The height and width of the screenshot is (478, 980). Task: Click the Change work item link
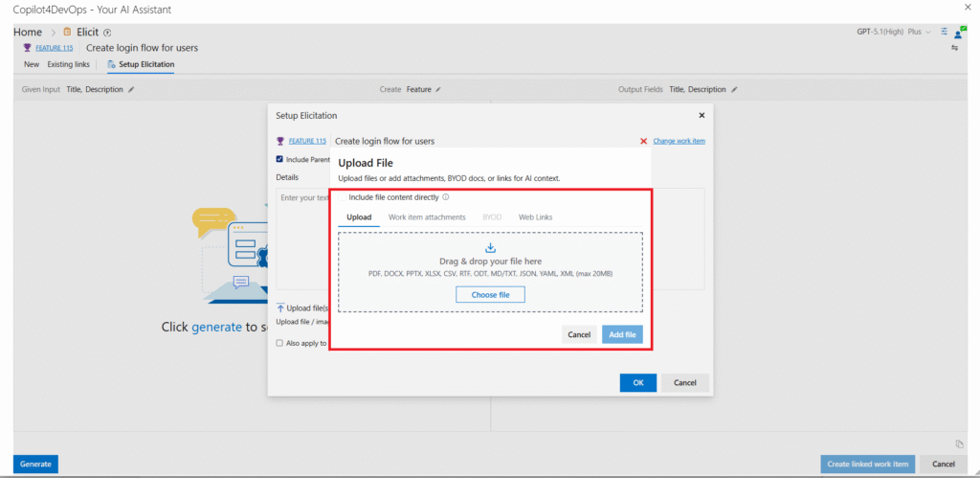click(x=679, y=141)
